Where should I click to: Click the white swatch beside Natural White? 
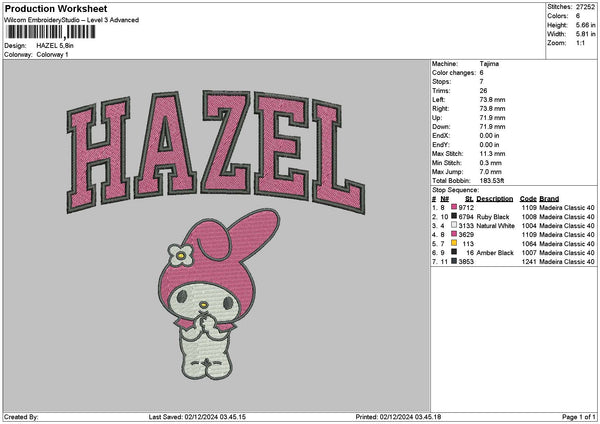pos(454,225)
